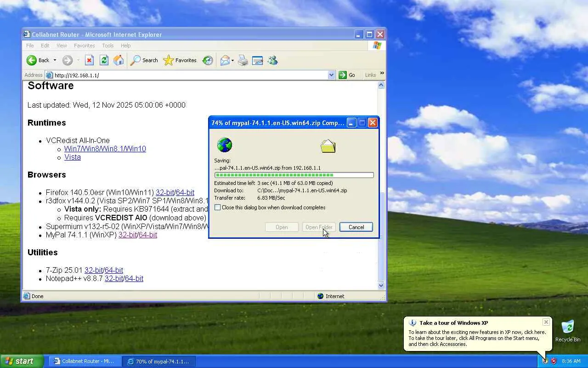
Task: Click the 'Download to' path text in dialog
Action: tap(302, 190)
